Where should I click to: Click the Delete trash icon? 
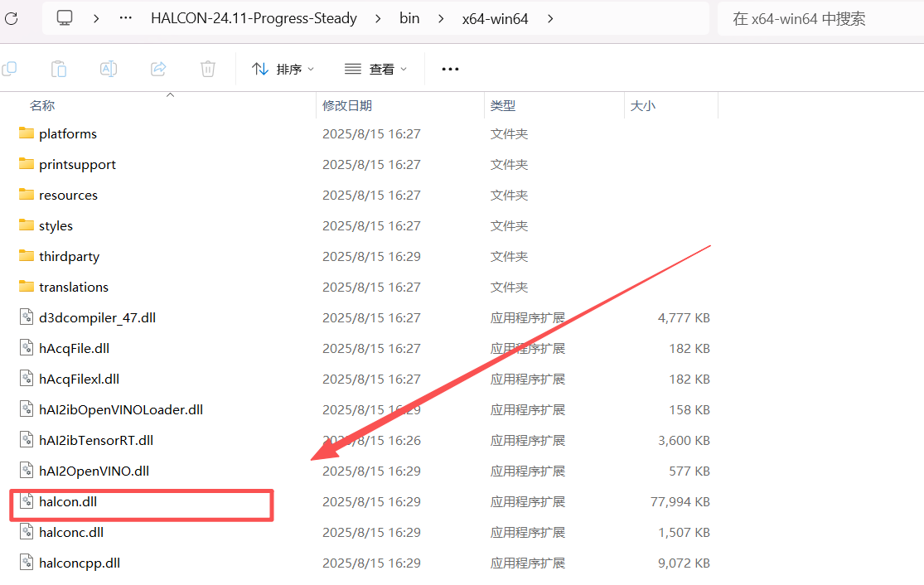click(x=208, y=69)
